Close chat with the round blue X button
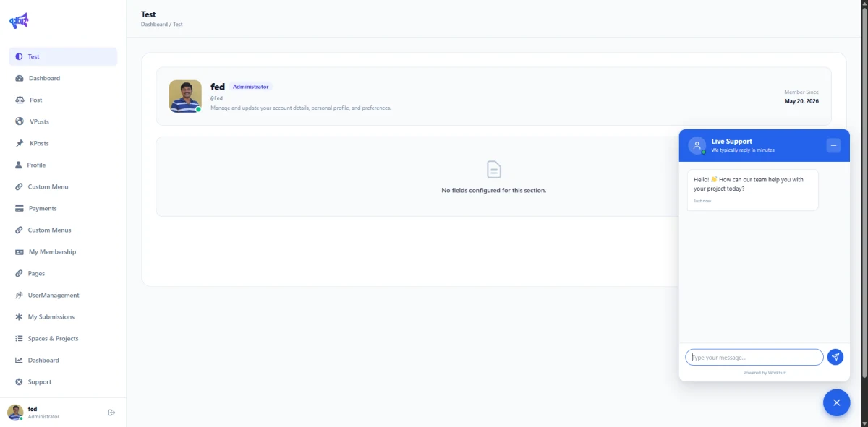 tap(836, 402)
